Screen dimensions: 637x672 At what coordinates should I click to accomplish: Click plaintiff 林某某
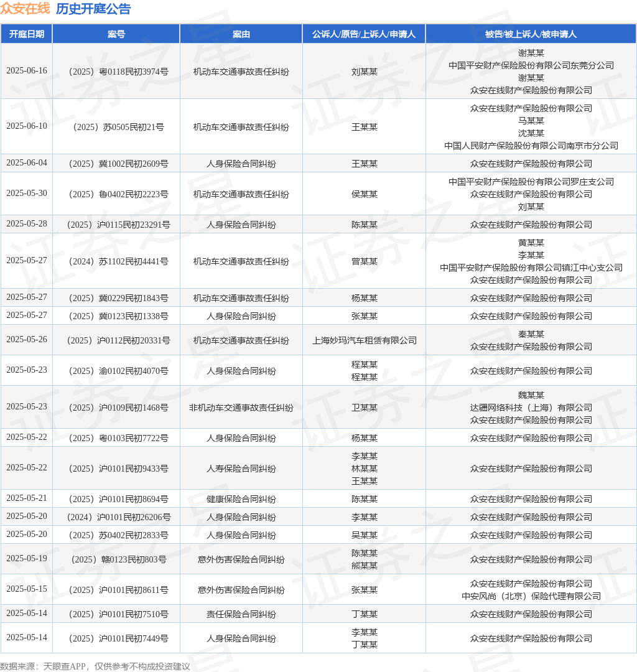[x=364, y=469]
